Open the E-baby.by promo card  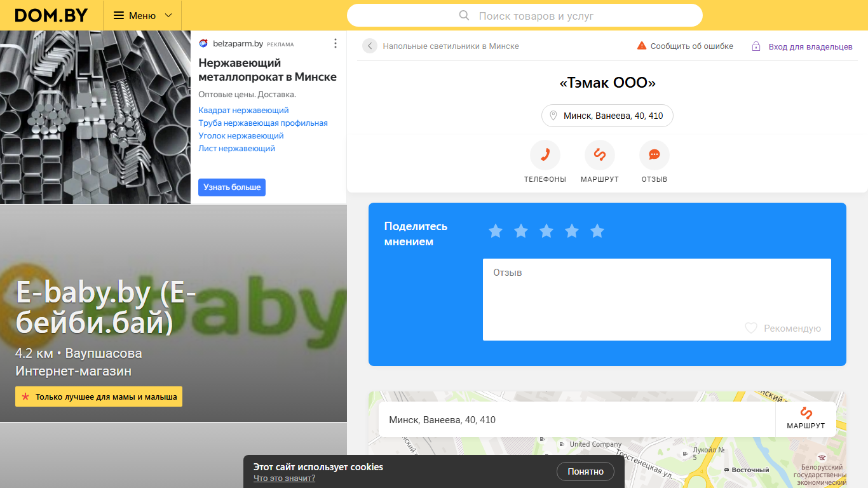(173, 313)
